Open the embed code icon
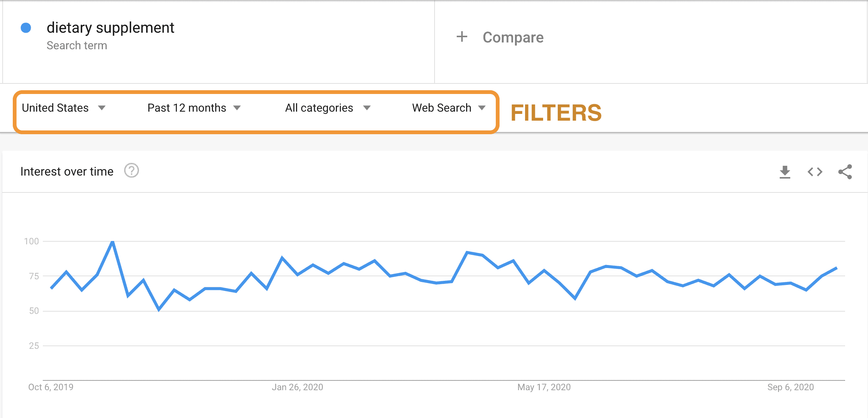The height and width of the screenshot is (418, 868). point(815,172)
